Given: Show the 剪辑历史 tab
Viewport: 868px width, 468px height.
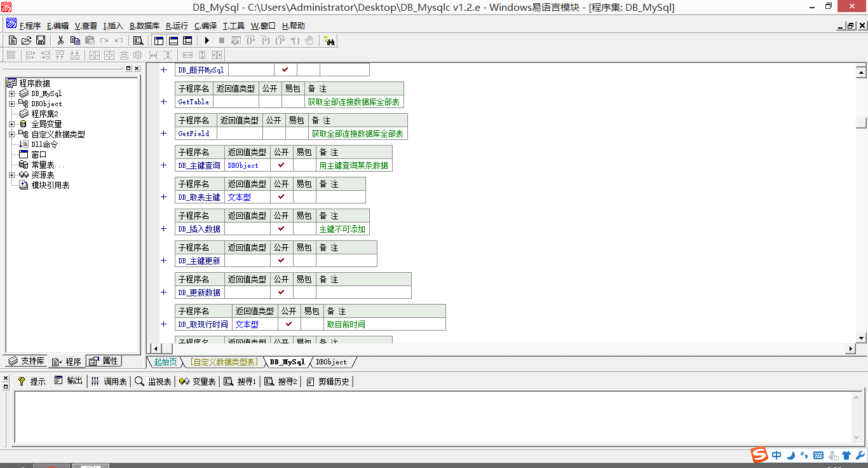Looking at the screenshot, I should tap(328, 382).
